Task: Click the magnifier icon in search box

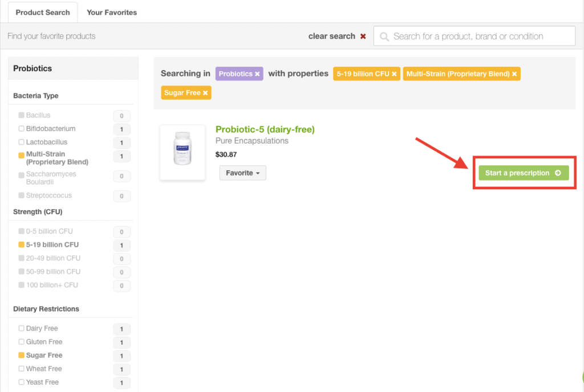Action: tap(384, 36)
